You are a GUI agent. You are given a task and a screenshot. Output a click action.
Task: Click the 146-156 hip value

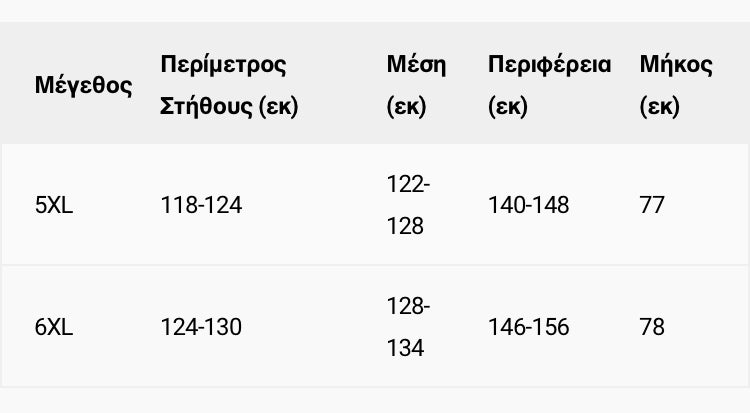(529, 327)
